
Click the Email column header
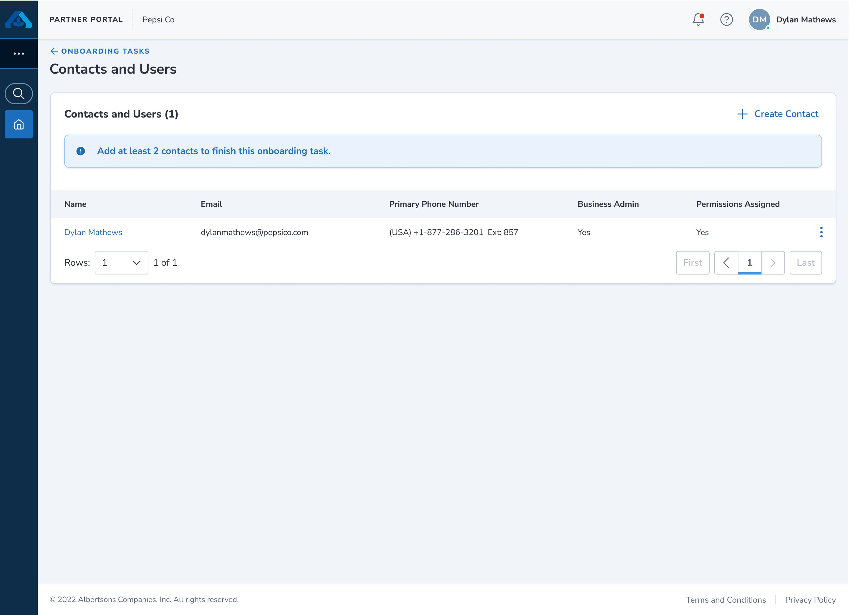click(x=211, y=204)
